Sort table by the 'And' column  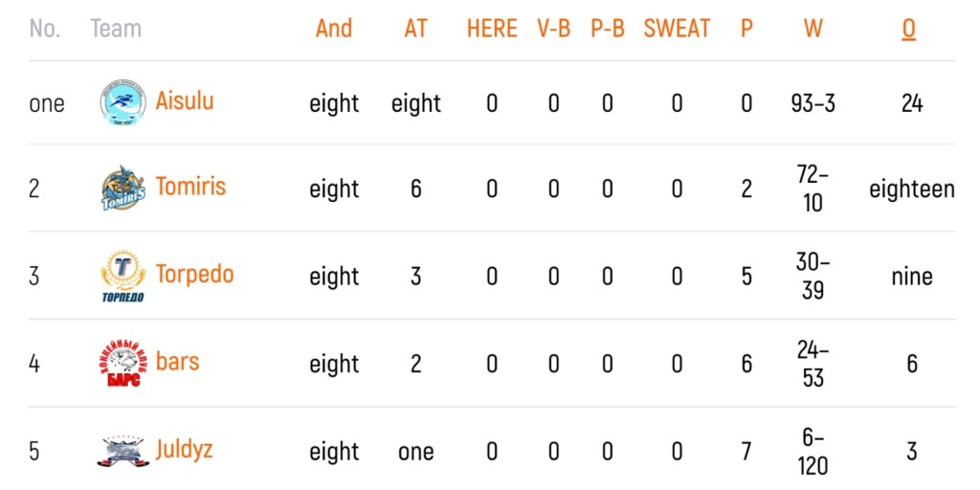334,28
